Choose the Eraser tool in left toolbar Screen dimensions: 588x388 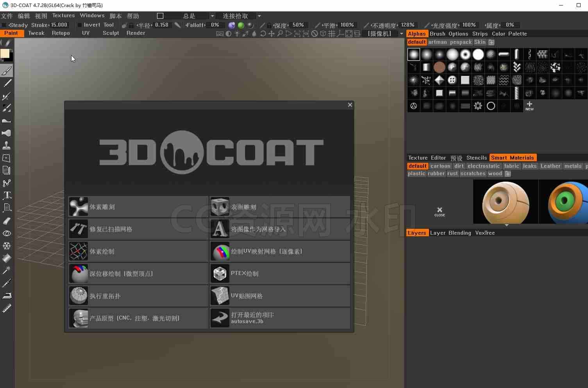[x=7, y=221]
